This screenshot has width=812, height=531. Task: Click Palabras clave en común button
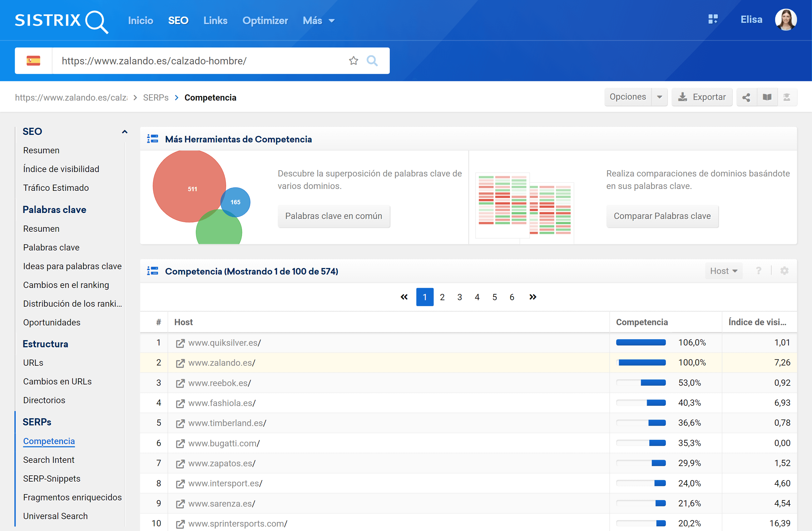tap(334, 216)
